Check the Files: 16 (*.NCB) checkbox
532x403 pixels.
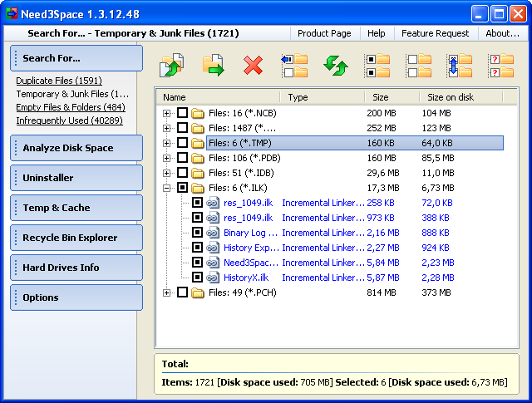click(x=182, y=113)
